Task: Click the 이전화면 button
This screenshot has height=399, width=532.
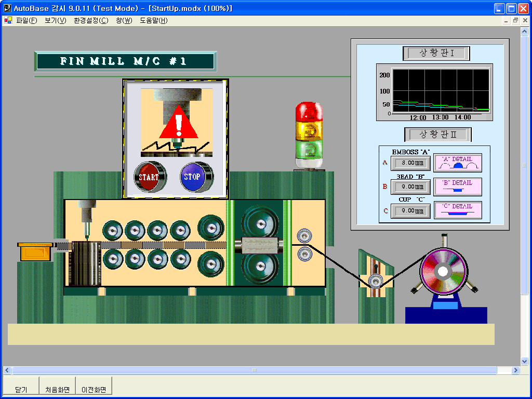Action: click(94, 389)
